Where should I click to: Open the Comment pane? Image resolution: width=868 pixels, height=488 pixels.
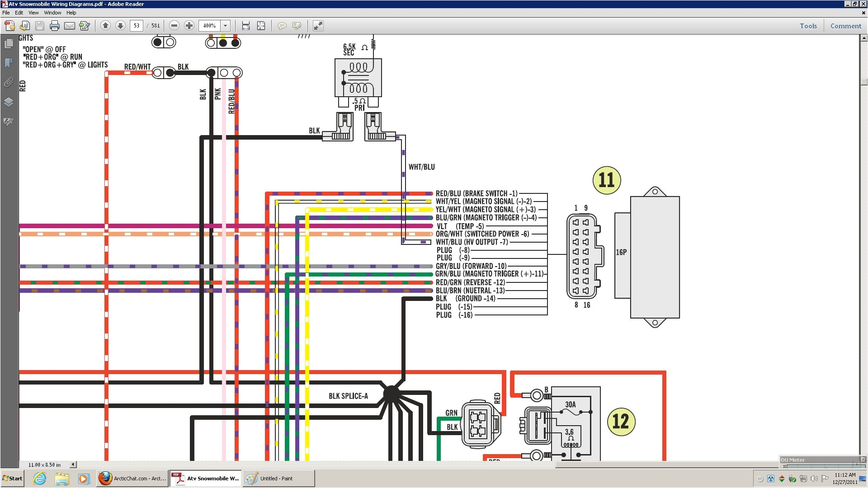tap(846, 26)
